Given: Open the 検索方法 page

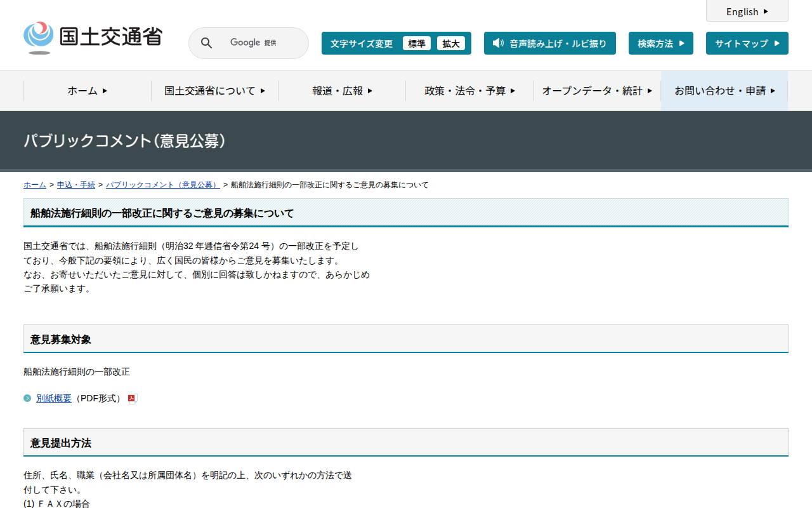Looking at the screenshot, I should [661, 43].
